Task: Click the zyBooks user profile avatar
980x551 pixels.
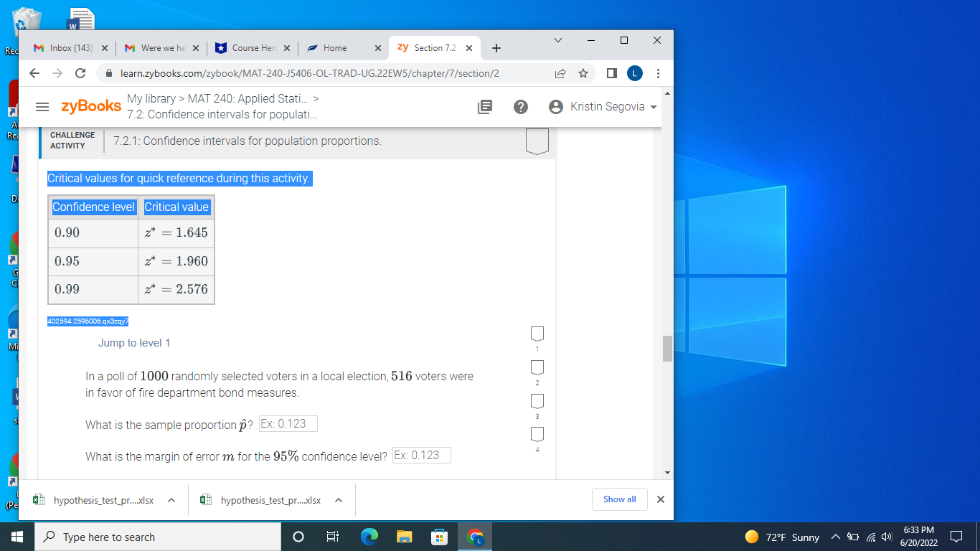Action: click(x=555, y=106)
